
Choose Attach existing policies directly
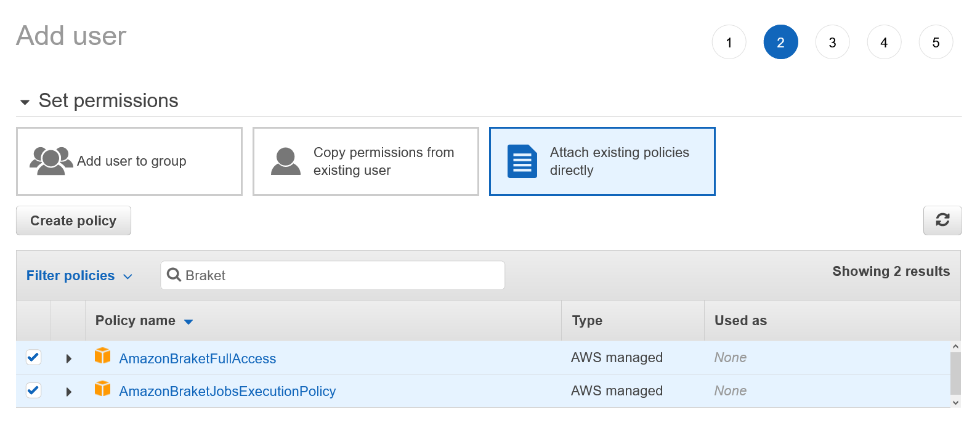602,161
